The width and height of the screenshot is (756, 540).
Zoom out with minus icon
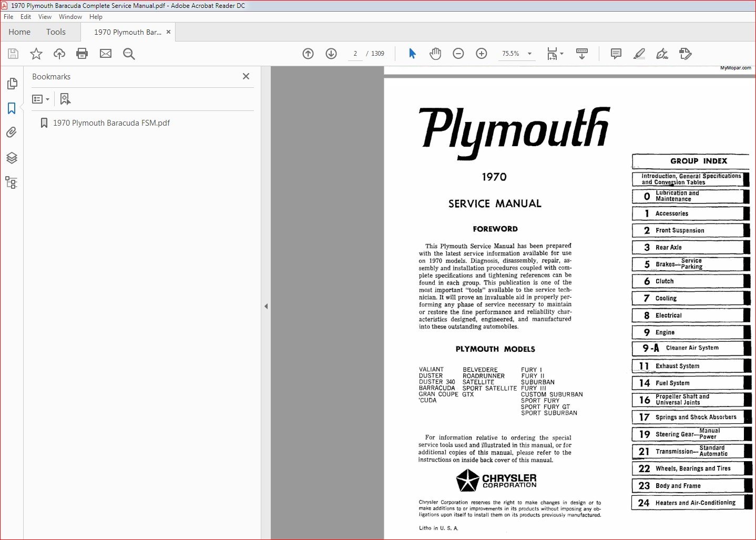(458, 54)
